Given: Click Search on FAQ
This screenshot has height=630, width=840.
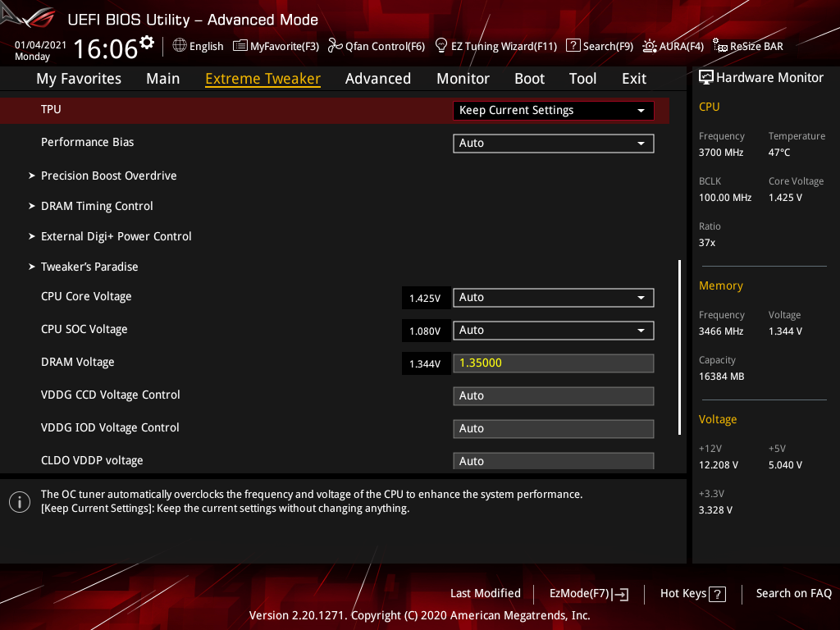Looking at the screenshot, I should (793, 593).
